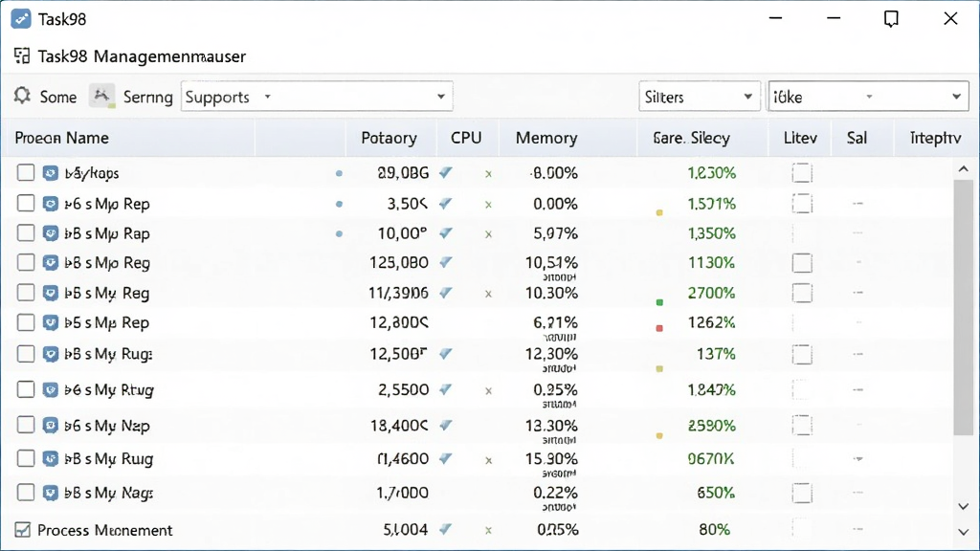Click the x mark in the 2700% row
The image size is (980, 551).
[x=489, y=294]
